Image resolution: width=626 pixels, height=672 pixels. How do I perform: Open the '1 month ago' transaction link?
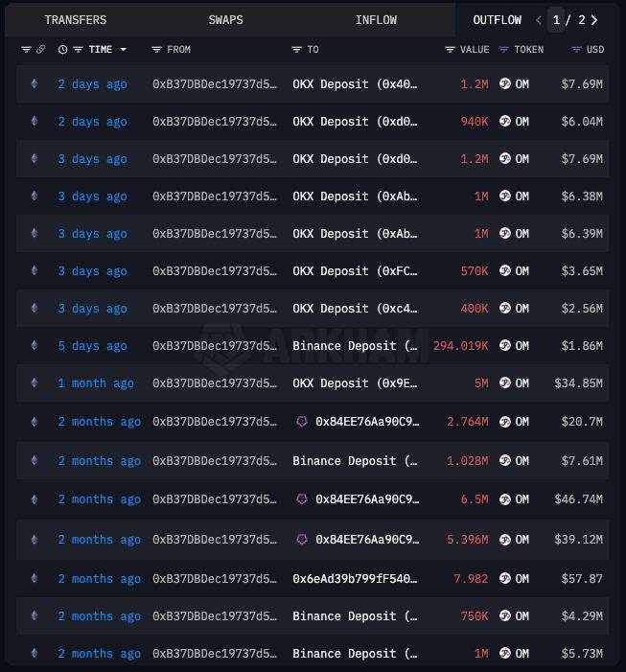click(96, 383)
